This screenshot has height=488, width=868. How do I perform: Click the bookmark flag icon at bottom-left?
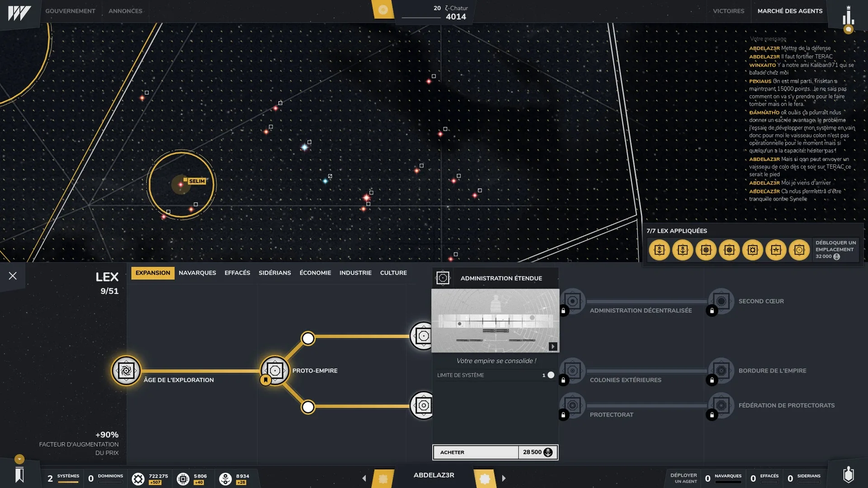click(x=19, y=475)
